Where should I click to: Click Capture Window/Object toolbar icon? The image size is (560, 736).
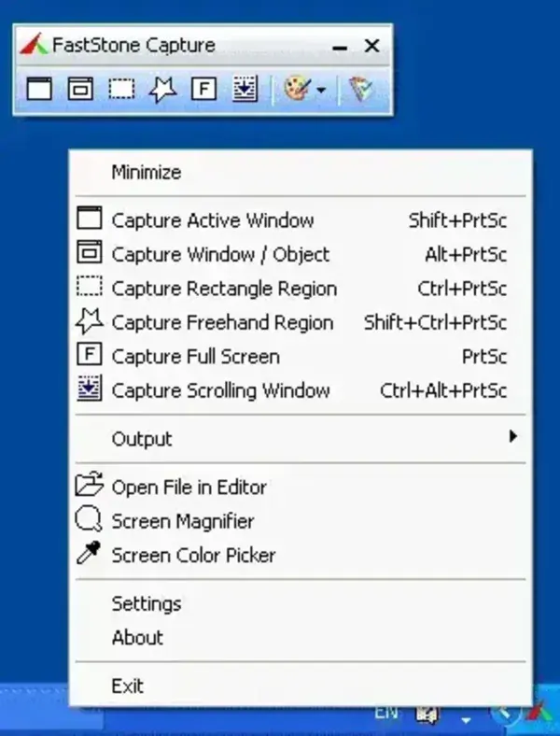(x=80, y=89)
